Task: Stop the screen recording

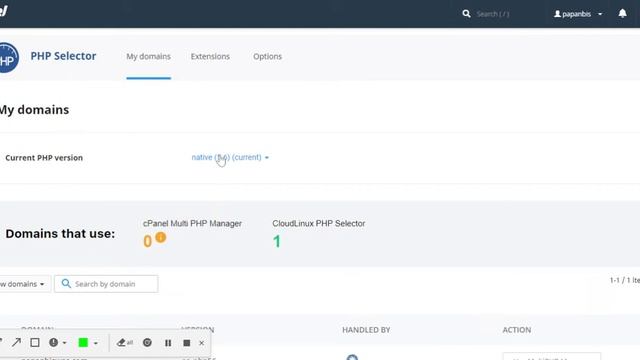Action: pos(187,343)
